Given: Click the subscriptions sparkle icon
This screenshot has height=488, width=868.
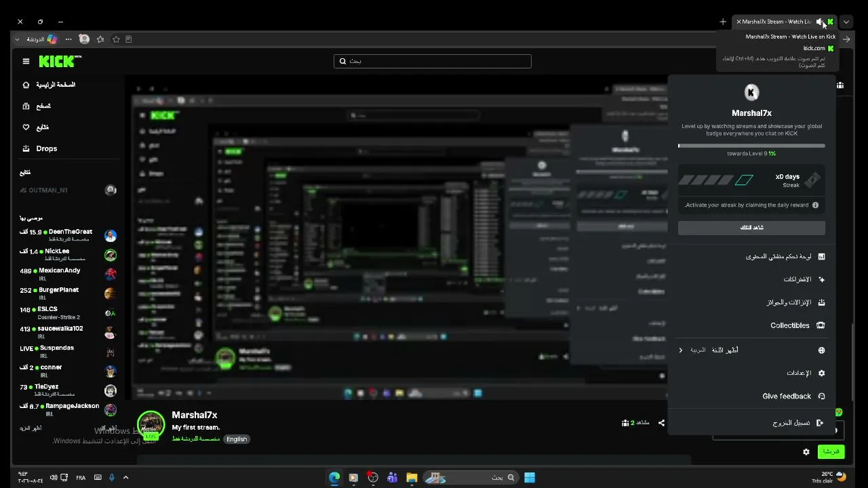Looking at the screenshot, I should [x=821, y=279].
